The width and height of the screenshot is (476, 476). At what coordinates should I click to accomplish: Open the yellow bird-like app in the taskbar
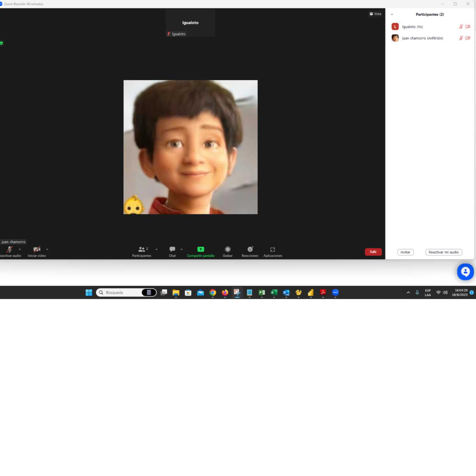coord(299,293)
